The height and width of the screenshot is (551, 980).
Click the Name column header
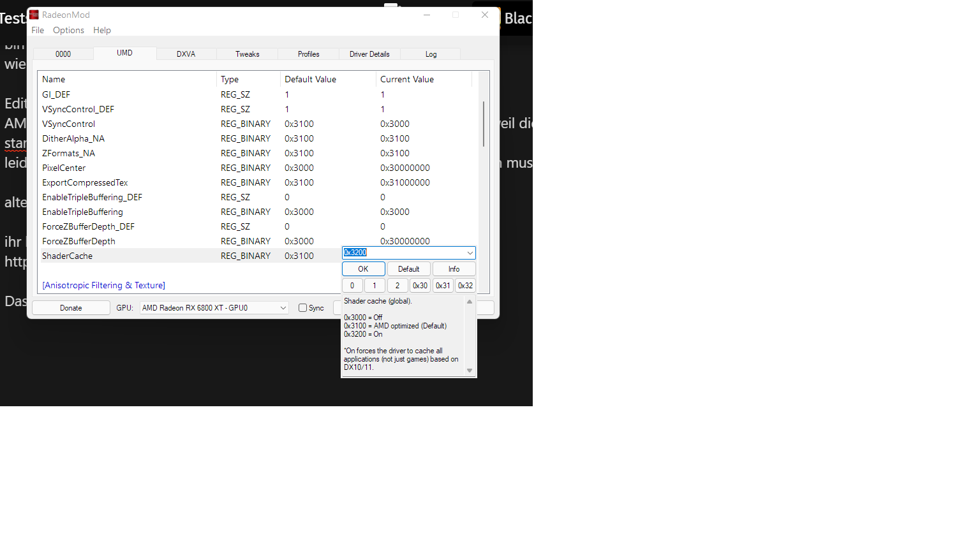tap(127, 79)
